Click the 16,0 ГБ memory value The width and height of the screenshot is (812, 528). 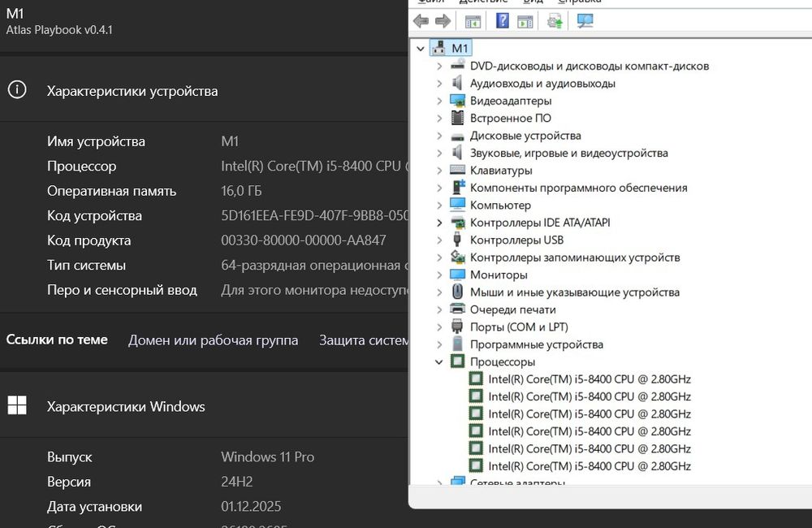241,191
